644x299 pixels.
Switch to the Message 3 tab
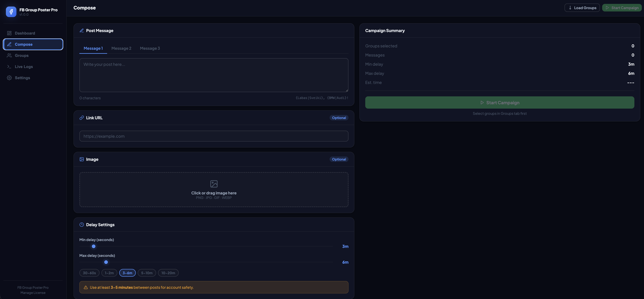click(x=150, y=48)
